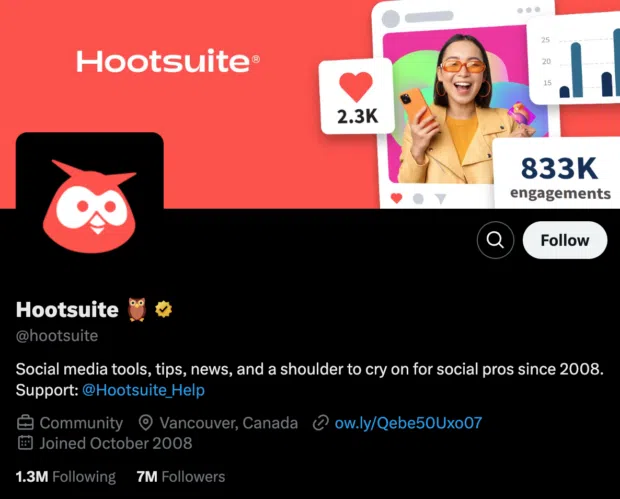Click the location pin icon
This screenshot has width=620, height=499.
point(146,423)
